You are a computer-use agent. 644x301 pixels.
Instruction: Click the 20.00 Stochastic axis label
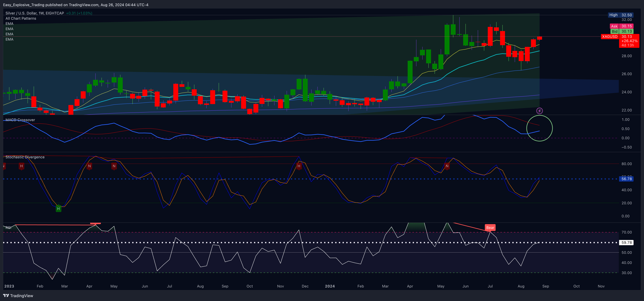pos(626,203)
